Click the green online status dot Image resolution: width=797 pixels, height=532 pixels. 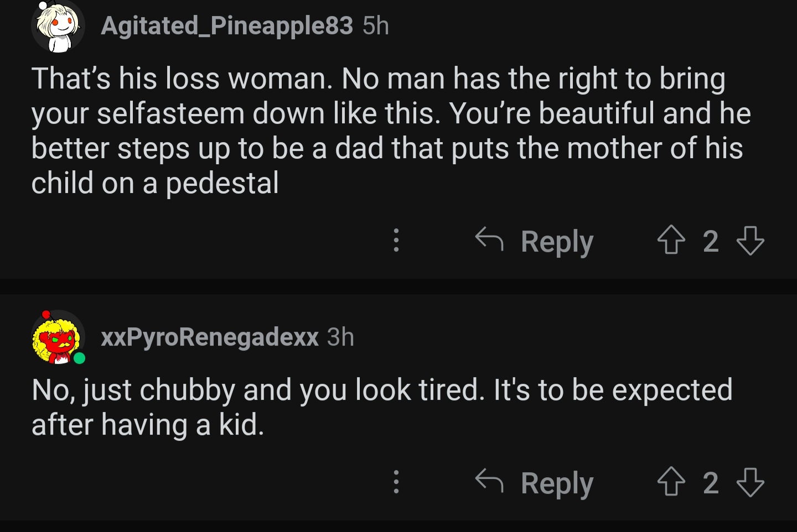tap(80, 358)
